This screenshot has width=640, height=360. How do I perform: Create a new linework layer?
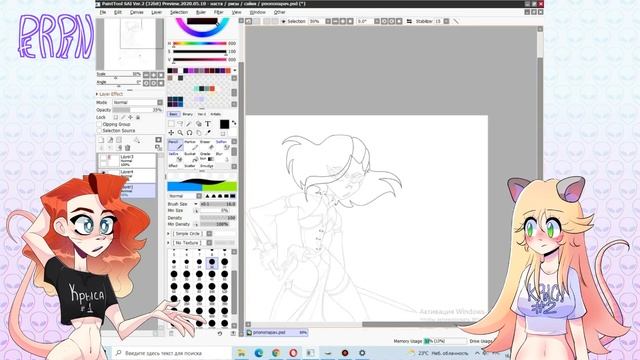pyautogui.click(x=110, y=140)
